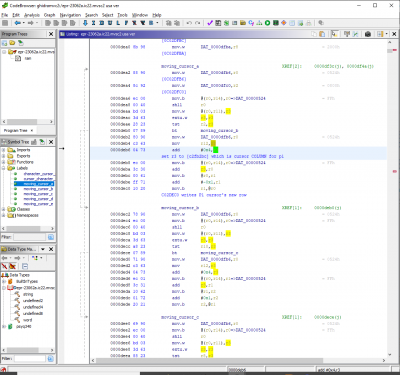Select the word data type

(x=27, y=320)
